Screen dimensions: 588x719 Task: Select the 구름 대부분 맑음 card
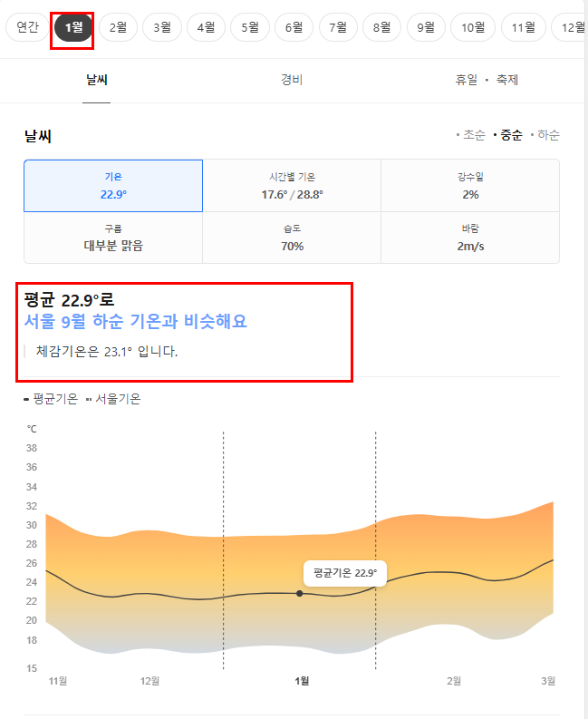point(113,238)
